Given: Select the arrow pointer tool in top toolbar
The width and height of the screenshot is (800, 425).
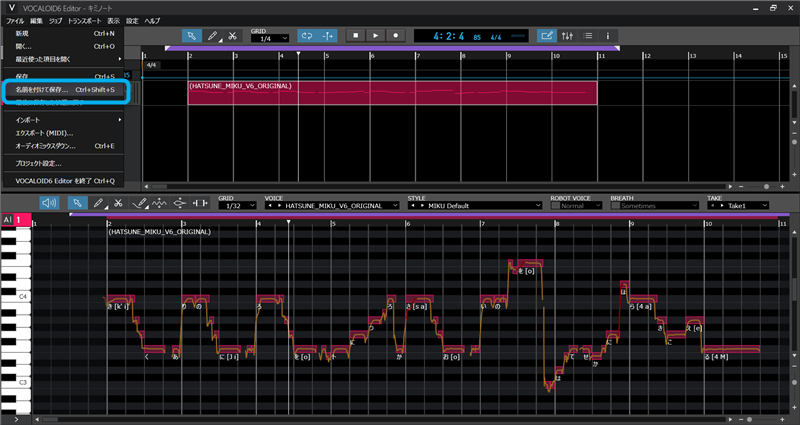Looking at the screenshot, I should click(192, 36).
